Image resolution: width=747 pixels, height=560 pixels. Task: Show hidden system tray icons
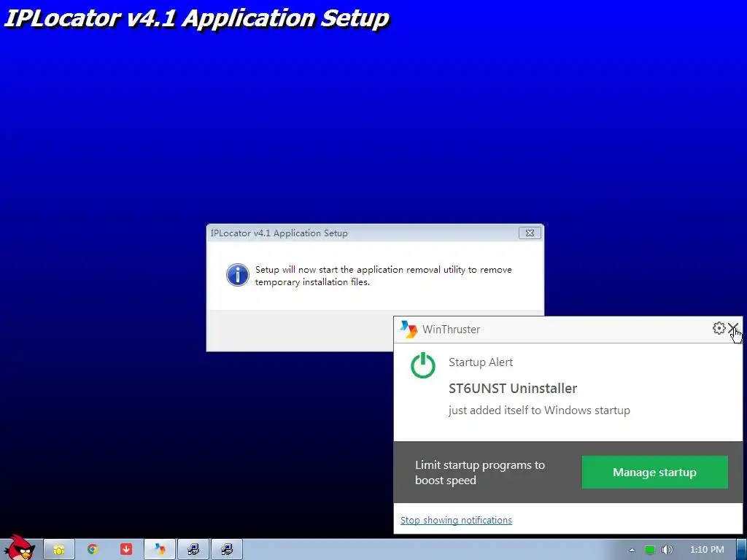coord(632,550)
